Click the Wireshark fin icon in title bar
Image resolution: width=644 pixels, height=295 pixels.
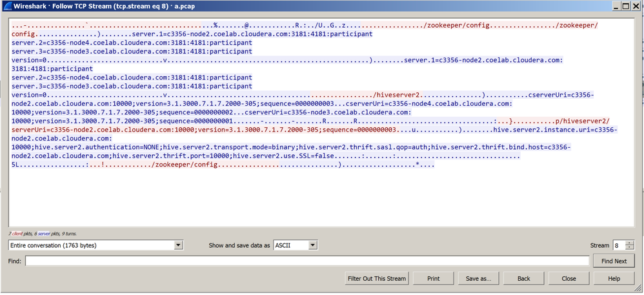pos(6,6)
